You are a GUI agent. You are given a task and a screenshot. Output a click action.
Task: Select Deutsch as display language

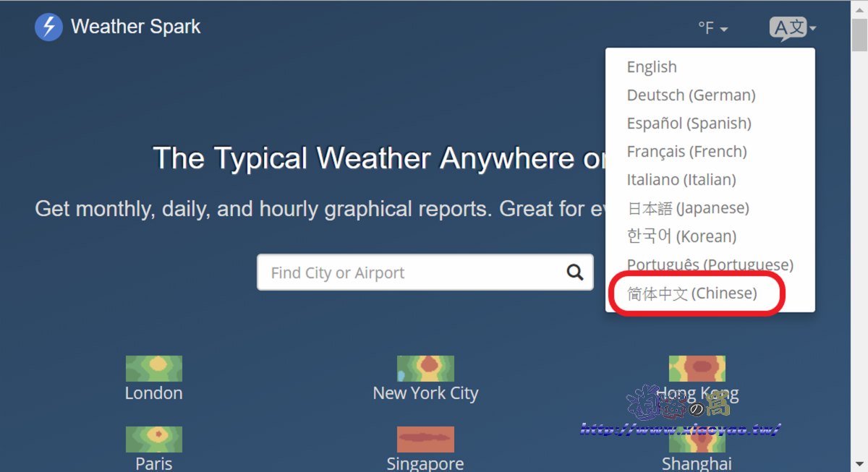pos(690,95)
